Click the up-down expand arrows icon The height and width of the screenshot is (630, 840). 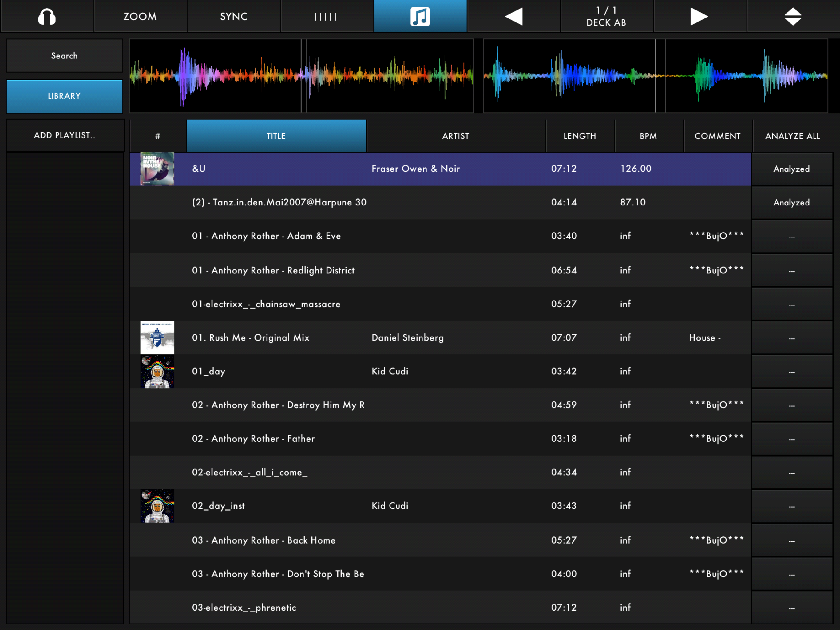coord(793,16)
